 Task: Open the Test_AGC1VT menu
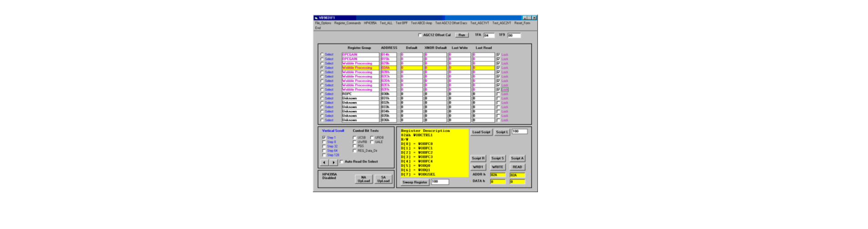click(x=480, y=23)
